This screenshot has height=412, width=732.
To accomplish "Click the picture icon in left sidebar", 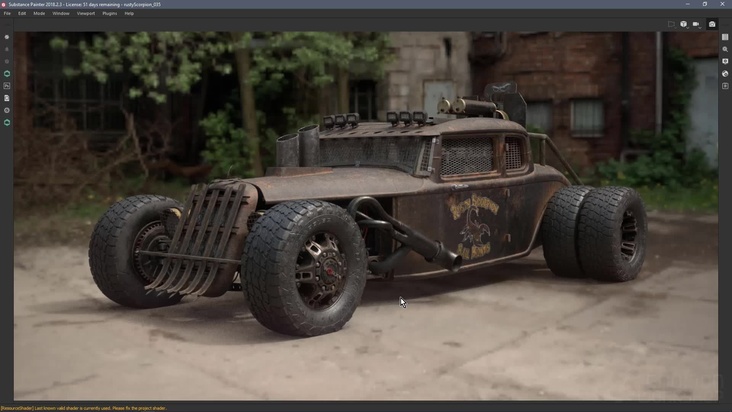I will click(x=7, y=86).
